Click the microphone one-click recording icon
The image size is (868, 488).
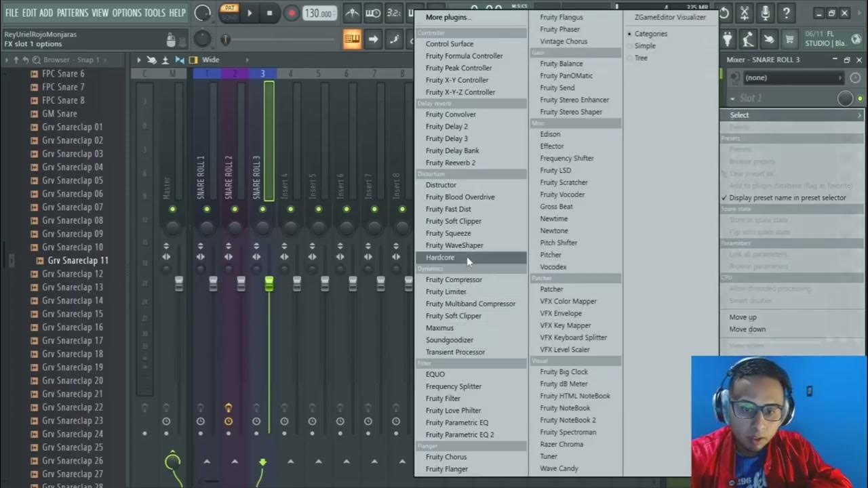tap(765, 13)
